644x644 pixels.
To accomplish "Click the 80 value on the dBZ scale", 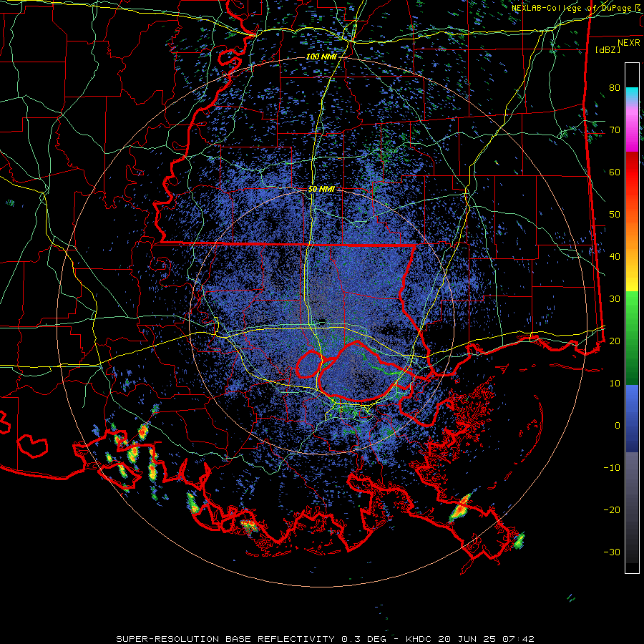I will 615,87.
